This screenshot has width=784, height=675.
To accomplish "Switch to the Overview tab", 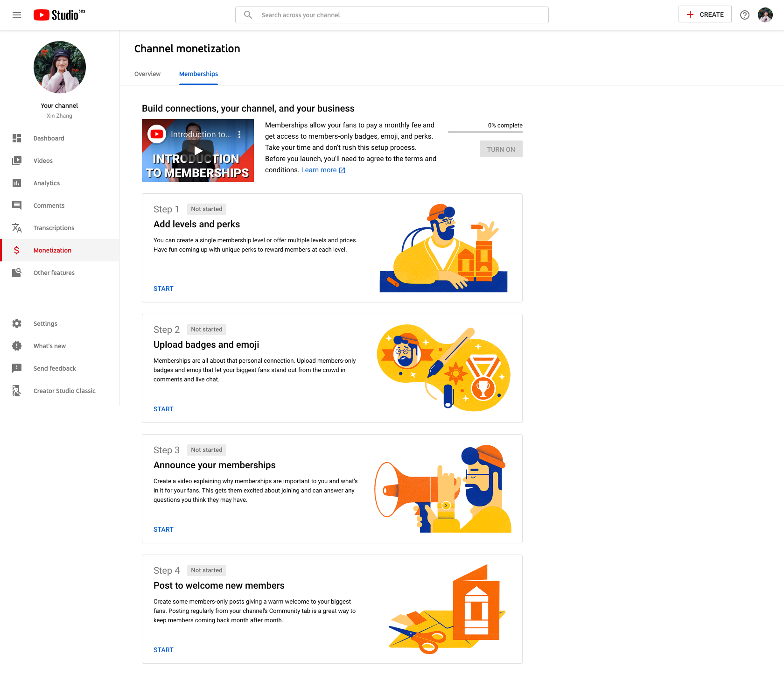I will (147, 74).
